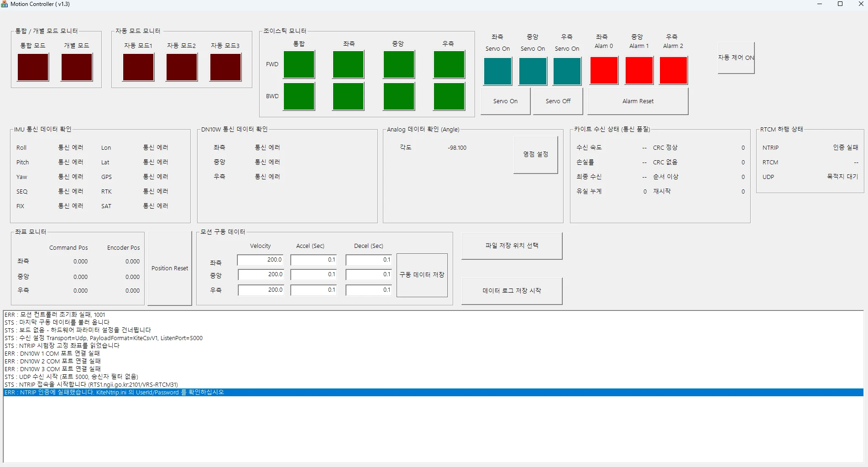Click the 우측 Alarm 2 red indicator

click(x=673, y=70)
